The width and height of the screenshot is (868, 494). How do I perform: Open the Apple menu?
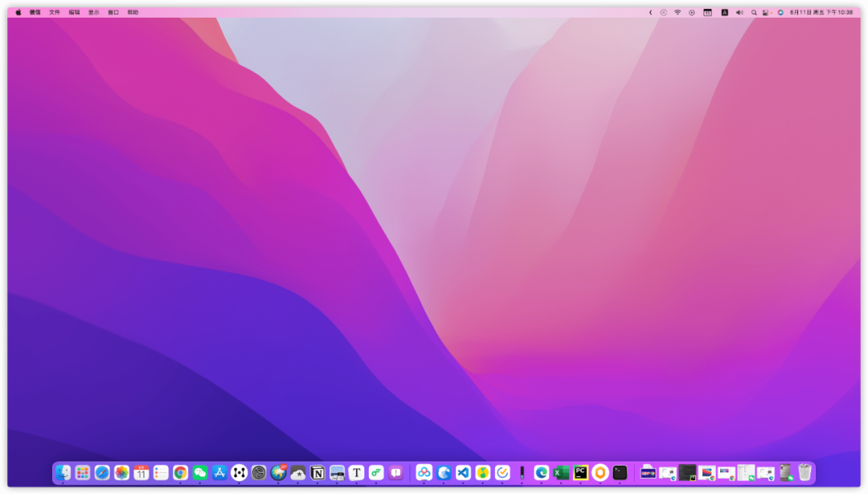18,12
